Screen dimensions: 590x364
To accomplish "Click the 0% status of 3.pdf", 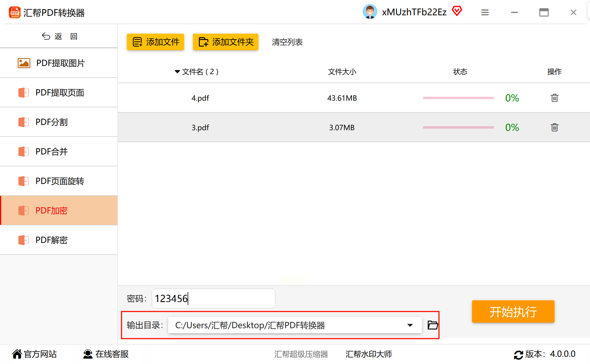I will click(x=512, y=127).
